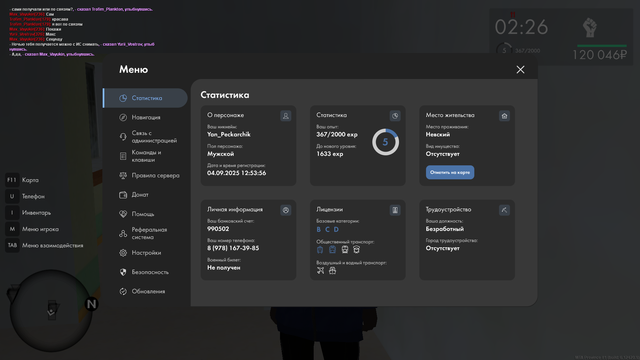Image resolution: width=640 pixels, height=360 pixels.
Task: Click the heart icon beside Помощь
Action: [123, 214]
